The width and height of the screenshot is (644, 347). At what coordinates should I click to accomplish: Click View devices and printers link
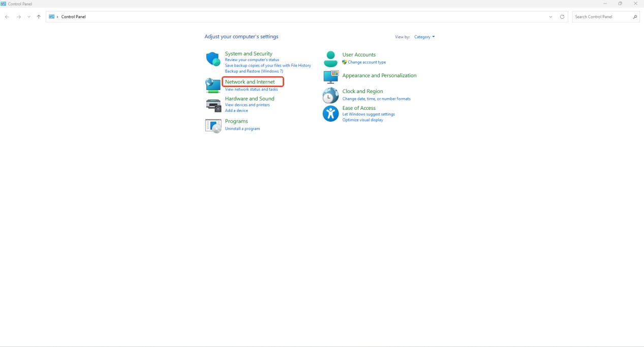[x=247, y=105]
